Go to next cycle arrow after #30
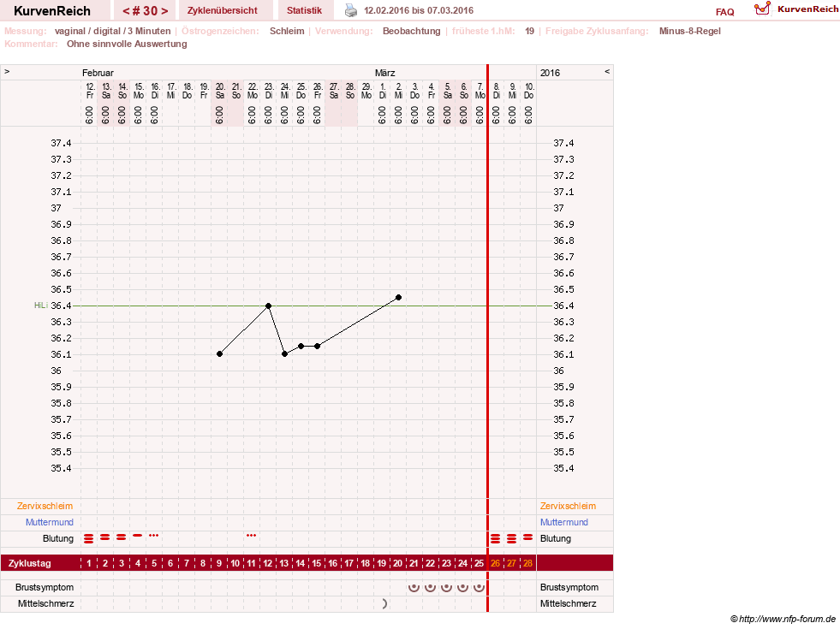 pyautogui.click(x=164, y=11)
